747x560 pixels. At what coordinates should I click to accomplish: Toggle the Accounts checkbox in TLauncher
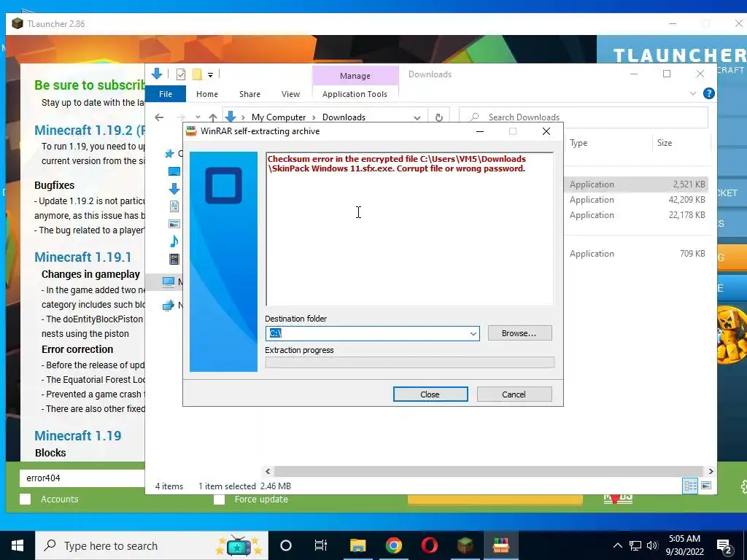[26, 499]
